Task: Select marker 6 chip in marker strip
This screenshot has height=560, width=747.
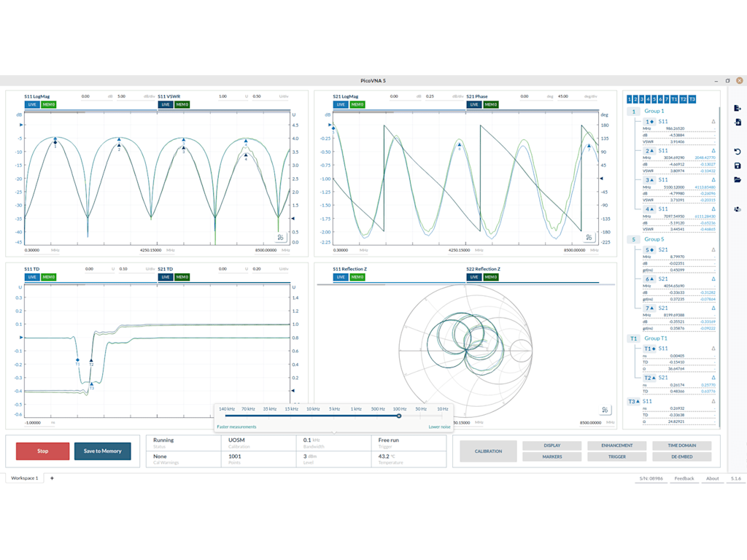Action: (660, 99)
